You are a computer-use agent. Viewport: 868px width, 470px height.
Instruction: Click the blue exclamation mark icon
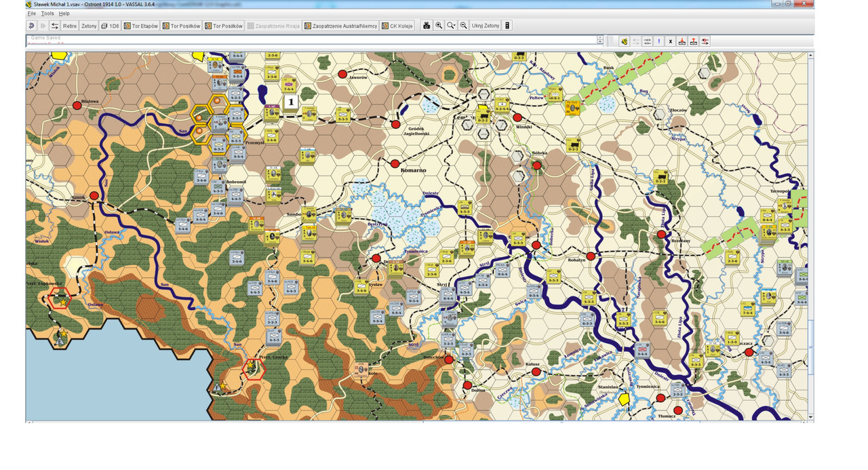coord(659,41)
